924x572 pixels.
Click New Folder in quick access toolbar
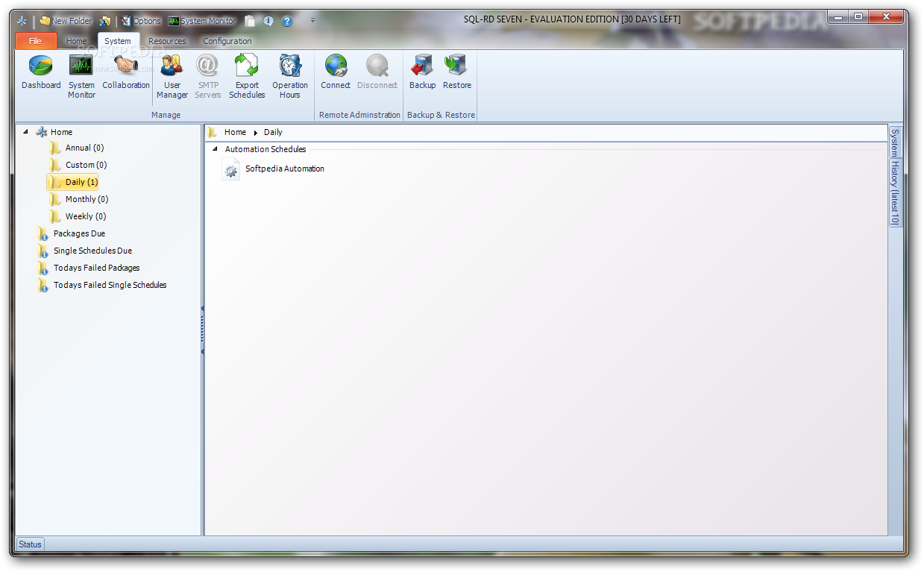tap(66, 21)
